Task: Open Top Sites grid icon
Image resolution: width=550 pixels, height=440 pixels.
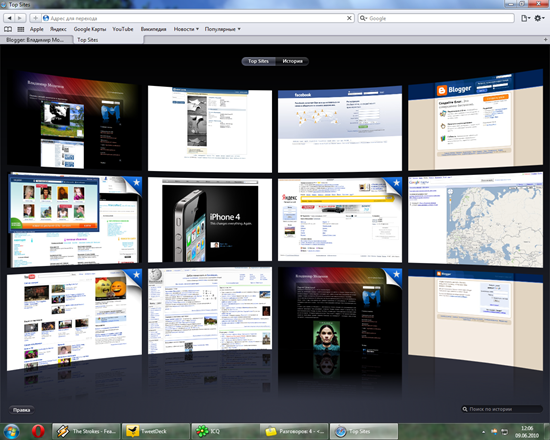Action: [21, 29]
